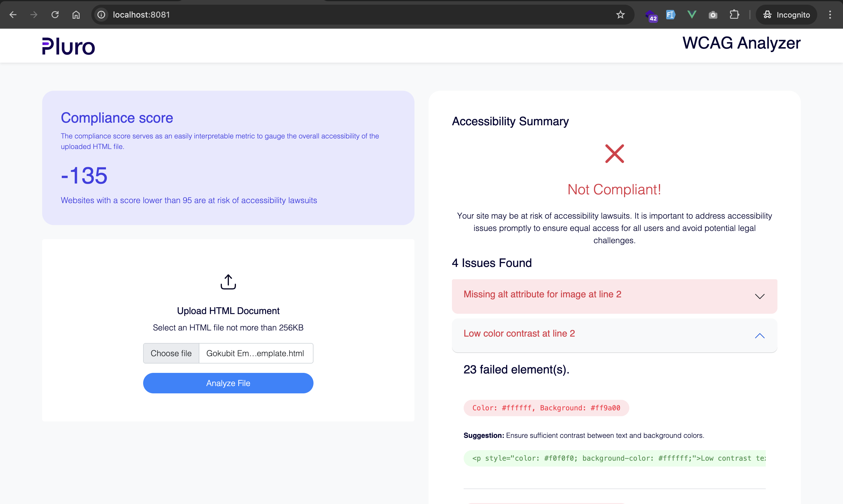Click the Upload HTML Document label
Screen dimensions: 843x504
pos(228,311)
